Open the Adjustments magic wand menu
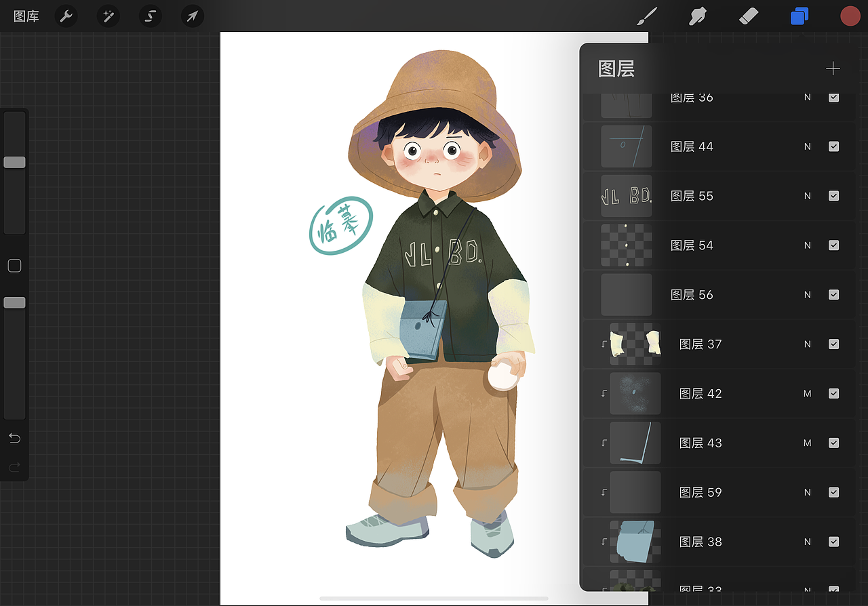Image resolution: width=868 pixels, height=606 pixels. pos(108,16)
